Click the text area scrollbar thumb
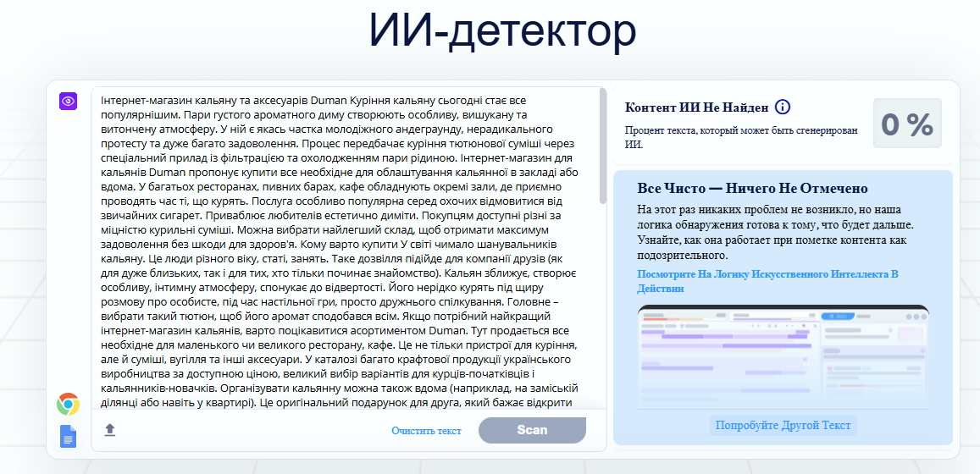Viewport: 980px width, 474px height. coord(602,146)
